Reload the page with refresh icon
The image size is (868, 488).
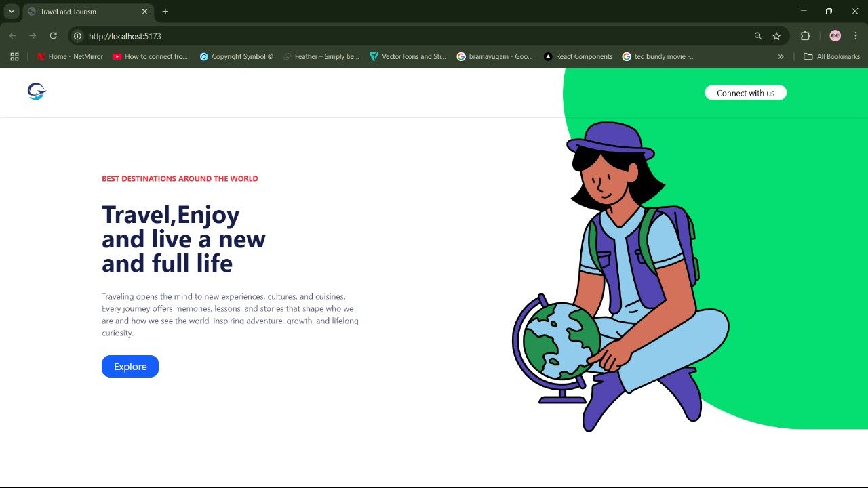[x=53, y=36]
